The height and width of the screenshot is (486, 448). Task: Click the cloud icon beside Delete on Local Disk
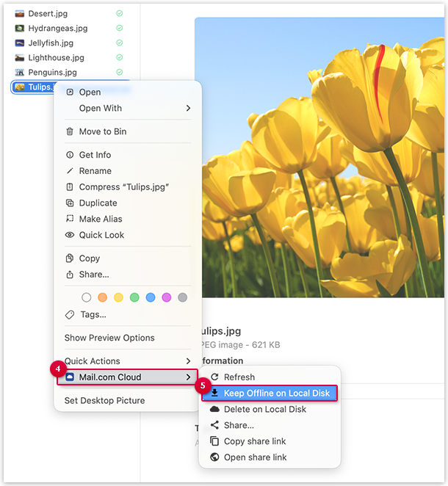214,410
